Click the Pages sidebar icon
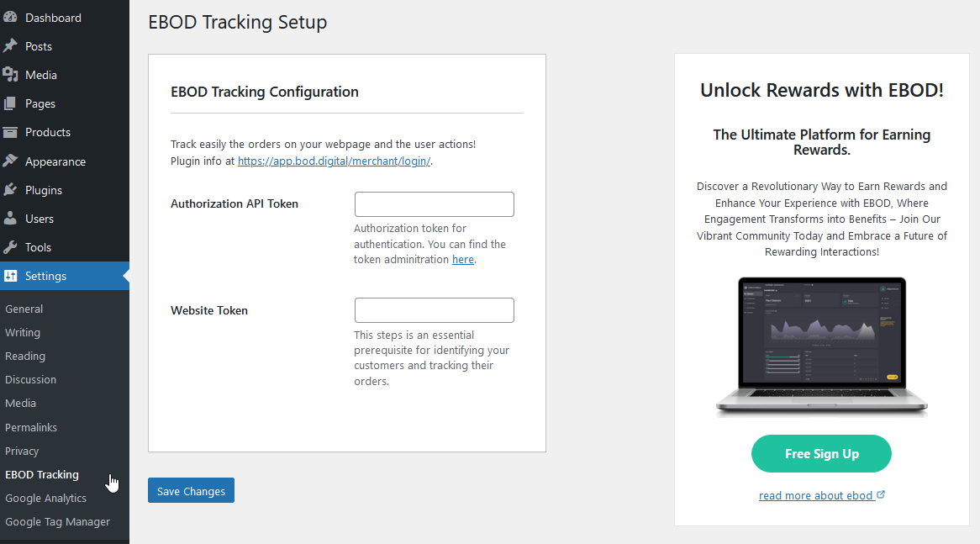Screen dimensions: 980x544 pos(14,103)
